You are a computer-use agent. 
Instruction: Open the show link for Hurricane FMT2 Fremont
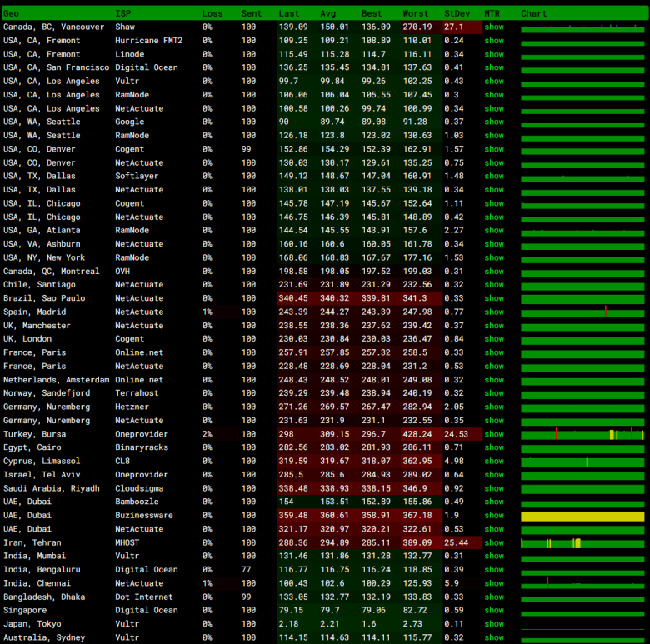(494, 41)
